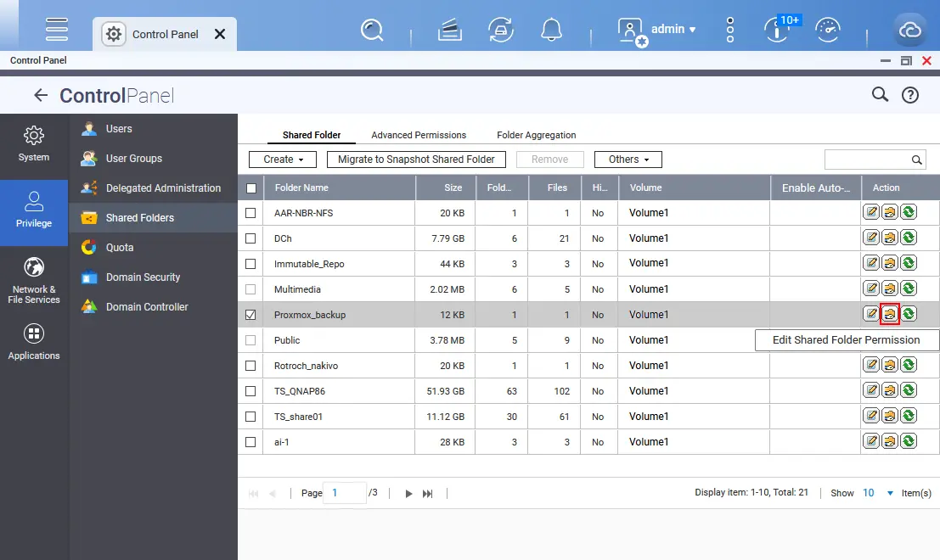Open the Folder Aggregation tab
Viewport: 940px width, 560px height.
[x=536, y=136]
